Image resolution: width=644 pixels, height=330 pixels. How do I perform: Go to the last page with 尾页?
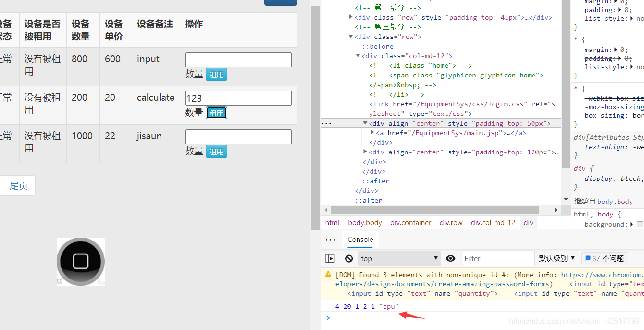point(19,186)
